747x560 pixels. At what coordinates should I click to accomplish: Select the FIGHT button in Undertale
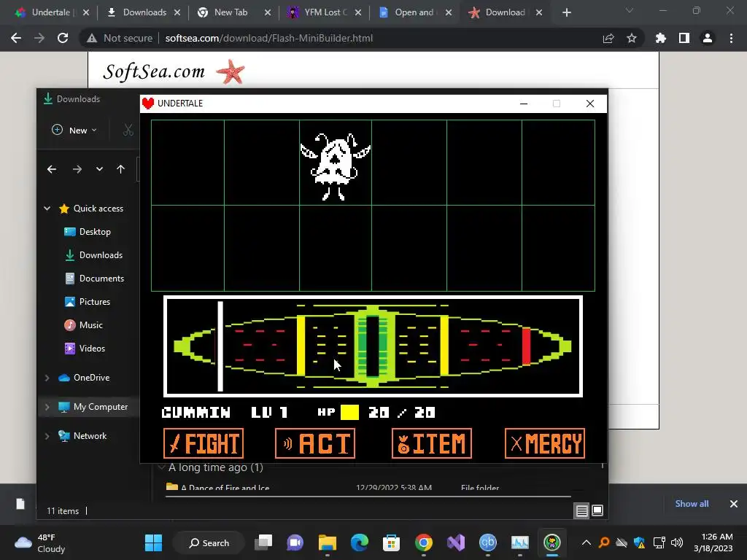[x=204, y=443]
